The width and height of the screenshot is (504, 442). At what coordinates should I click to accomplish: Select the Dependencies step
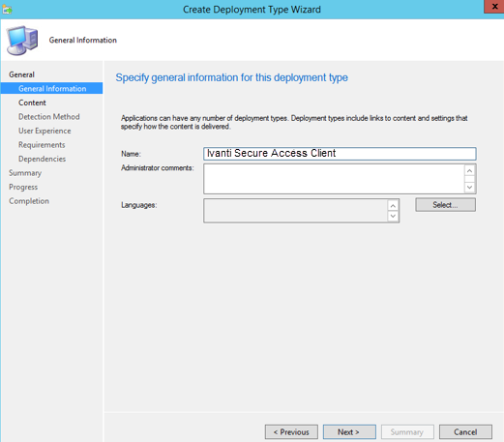coord(42,159)
